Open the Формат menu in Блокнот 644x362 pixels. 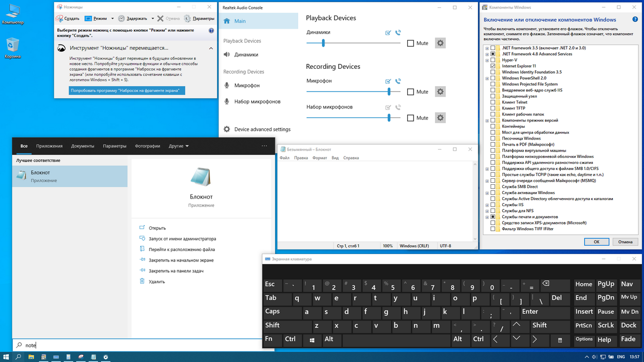click(x=320, y=158)
